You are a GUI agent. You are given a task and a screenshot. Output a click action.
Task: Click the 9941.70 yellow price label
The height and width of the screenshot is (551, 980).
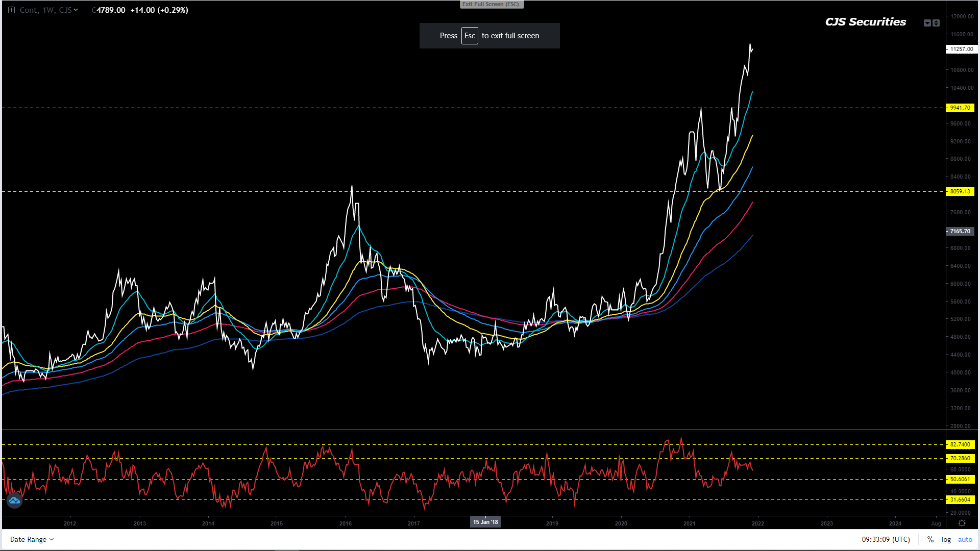[960, 108]
